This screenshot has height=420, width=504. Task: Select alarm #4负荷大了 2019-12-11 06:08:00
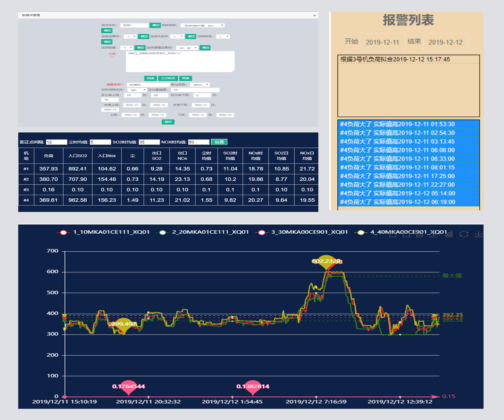pyautogui.click(x=409, y=150)
